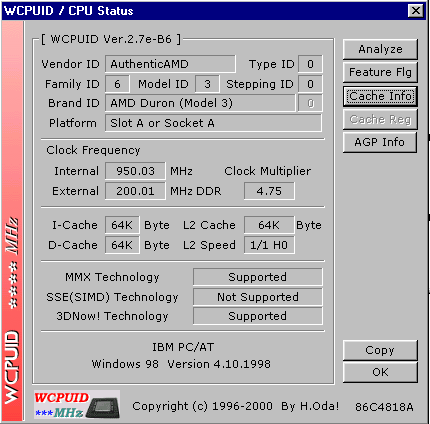Click the WCPUID Ver.2.7e-B6 group label

(111, 39)
